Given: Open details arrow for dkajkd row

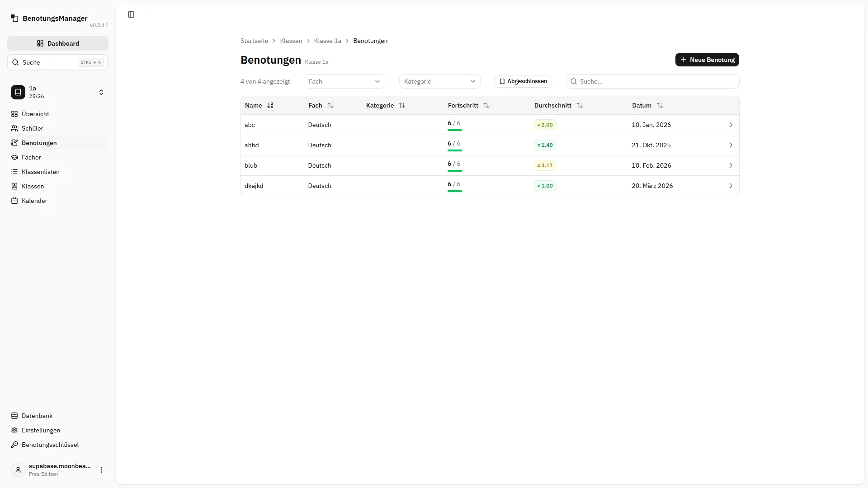Looking at the screenshot, I should pos(731,186).
